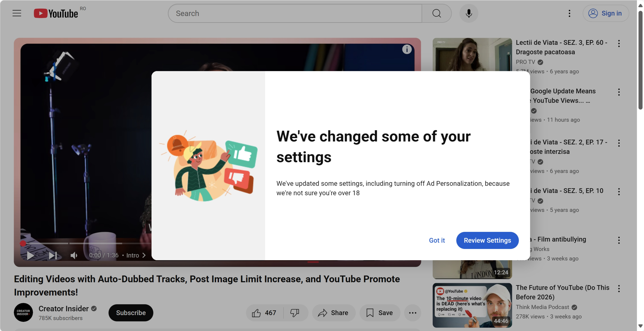Open more actions menu below video
The height and width of the screenshot is (331, 644).
point(413,313)
